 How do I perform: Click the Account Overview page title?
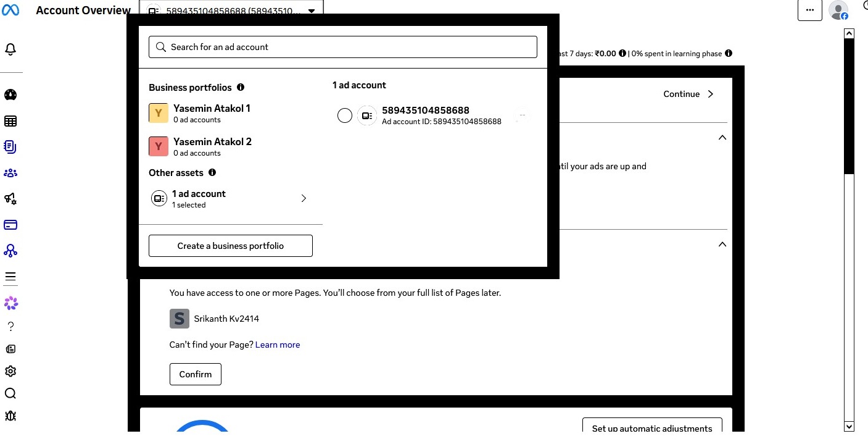pyautogui.click(x=83, y=10)
